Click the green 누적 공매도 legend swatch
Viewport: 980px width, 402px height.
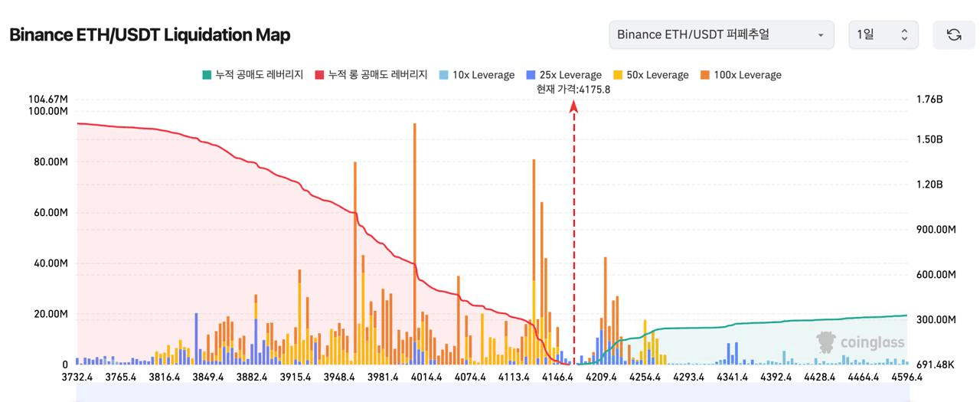click(x=207, y=75)
